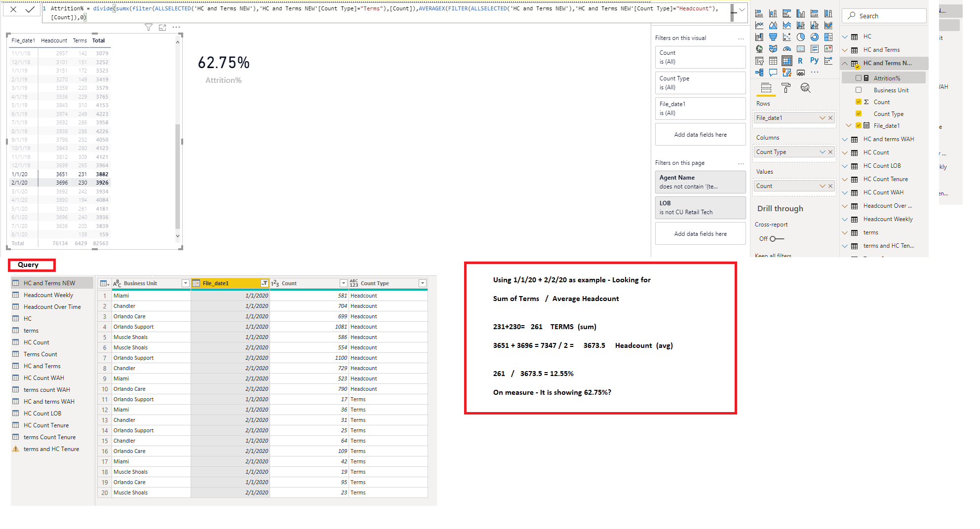Select the globe map visual
Screen dimensions: 980x529
tap(759, 49)
